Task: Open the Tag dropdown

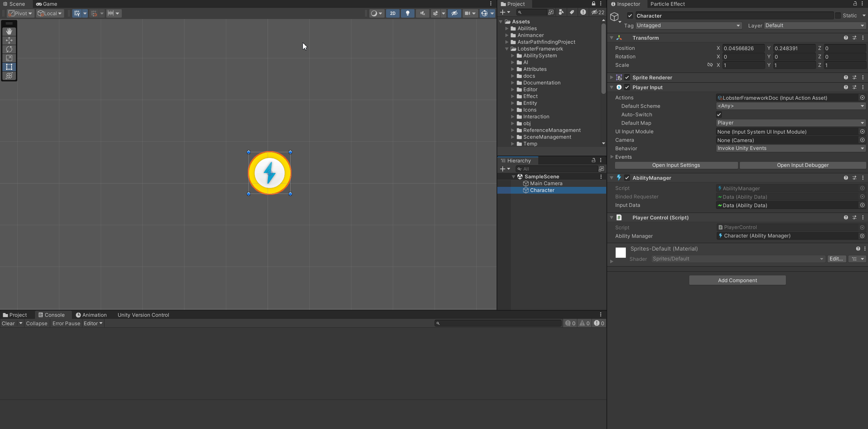Action: click(x=689, y=25)
